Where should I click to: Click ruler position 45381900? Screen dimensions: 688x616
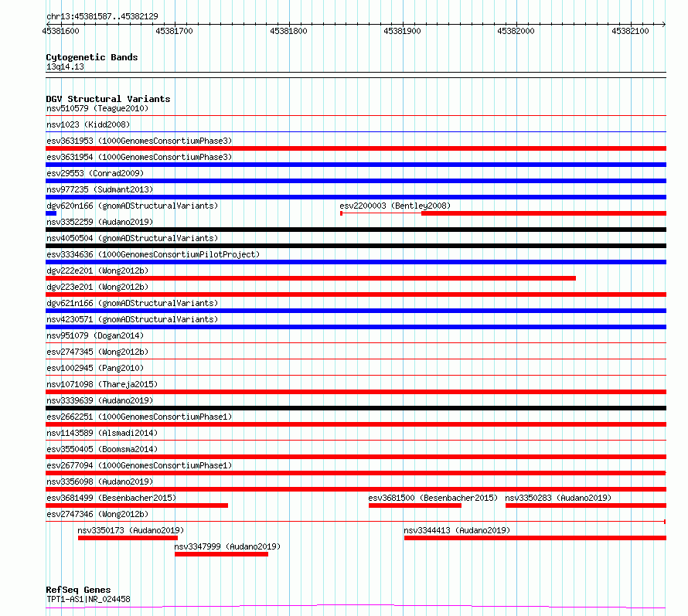point(402,31)
